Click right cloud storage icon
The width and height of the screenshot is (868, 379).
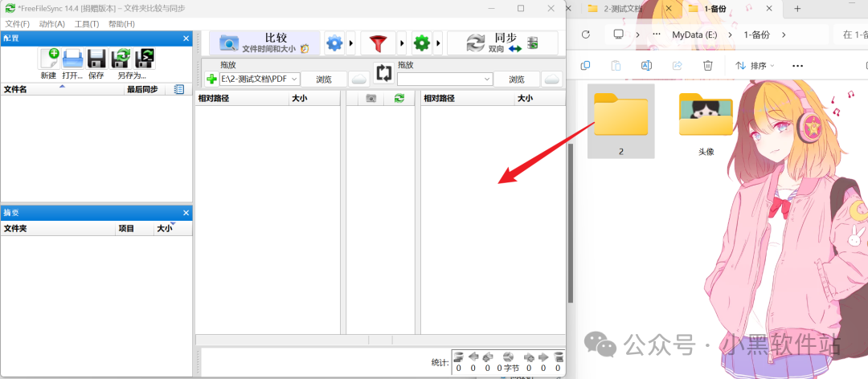(552, 79)
